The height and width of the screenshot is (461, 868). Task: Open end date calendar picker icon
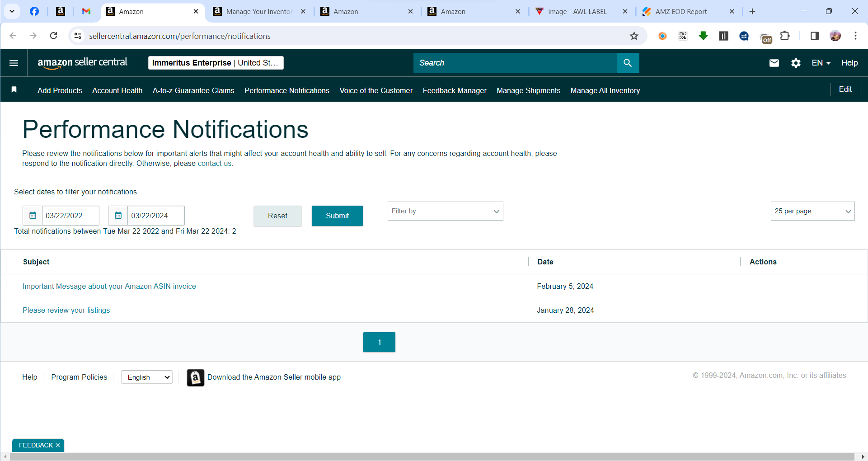[x=118, y=216]
